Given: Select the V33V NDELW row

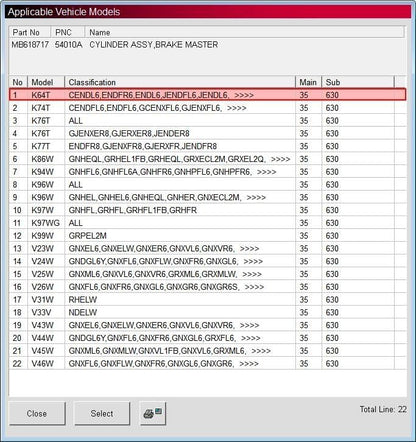Looking at the screenshot, I should click(207, 312).
